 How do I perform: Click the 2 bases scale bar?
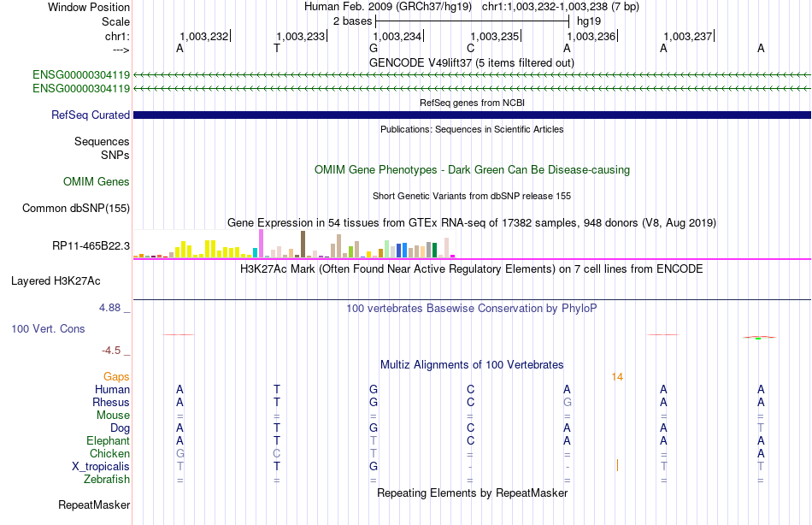473,21
